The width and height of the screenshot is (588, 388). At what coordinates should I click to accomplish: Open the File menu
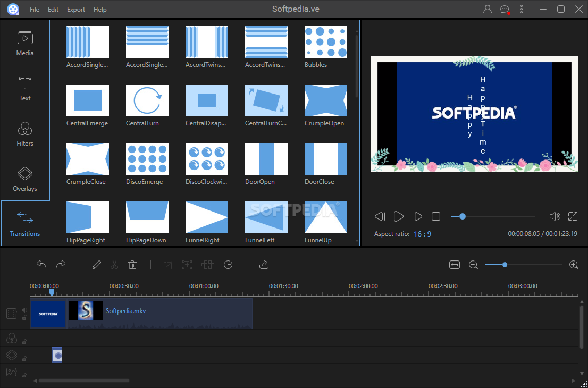pyautogui.click(x=35, y=10)
